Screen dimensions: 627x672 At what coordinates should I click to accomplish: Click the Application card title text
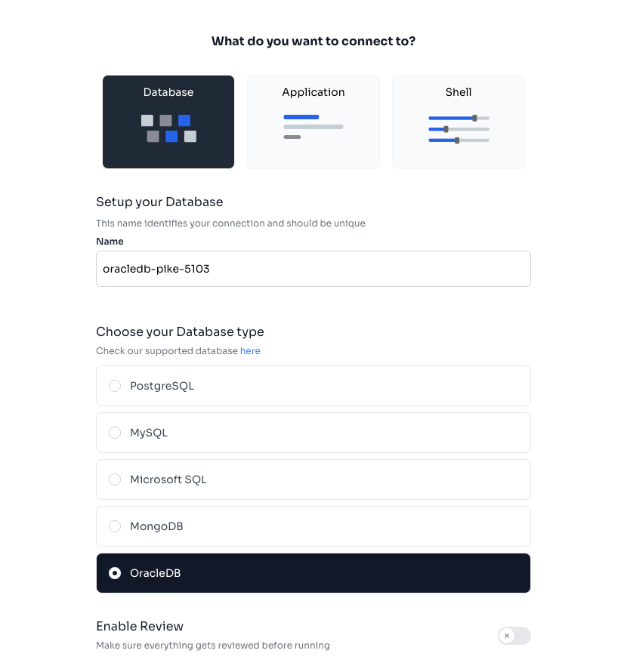coord(313,92)
